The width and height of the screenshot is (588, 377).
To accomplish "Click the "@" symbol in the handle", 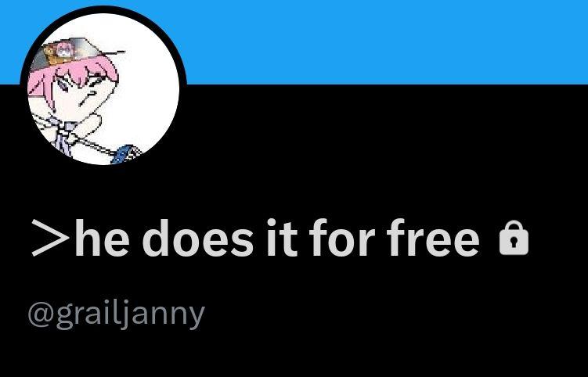I will point(41,315).
